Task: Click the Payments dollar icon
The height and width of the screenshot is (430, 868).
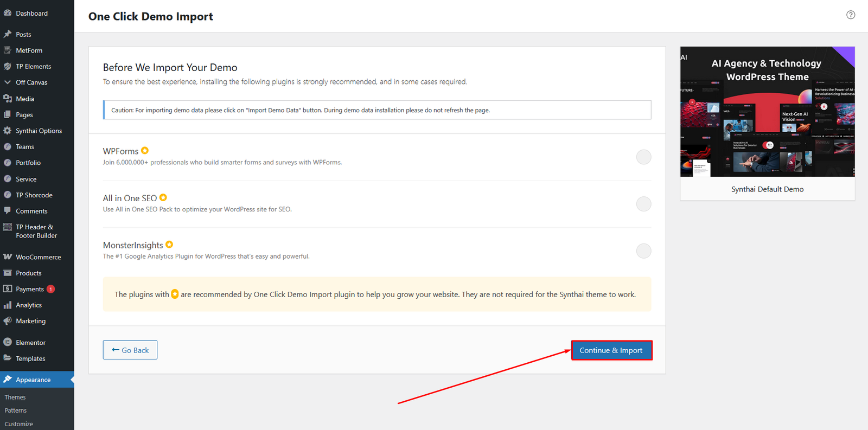Action: (8, 289)
